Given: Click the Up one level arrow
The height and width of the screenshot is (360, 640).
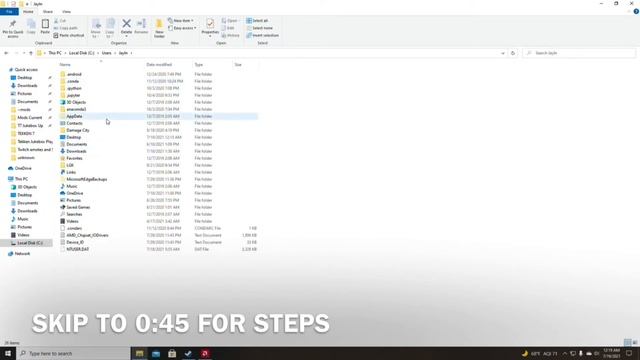Looking at the screenshot, I should [31, 53].
